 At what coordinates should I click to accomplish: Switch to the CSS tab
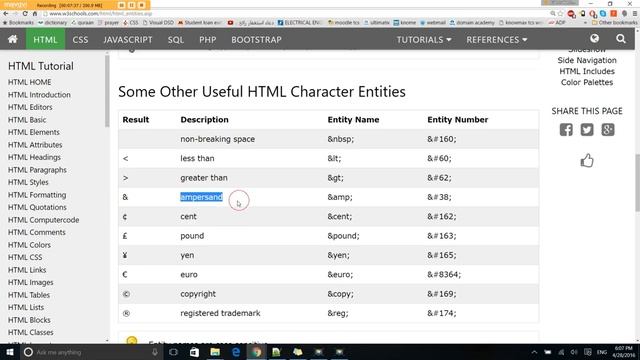tap(80, 40)
